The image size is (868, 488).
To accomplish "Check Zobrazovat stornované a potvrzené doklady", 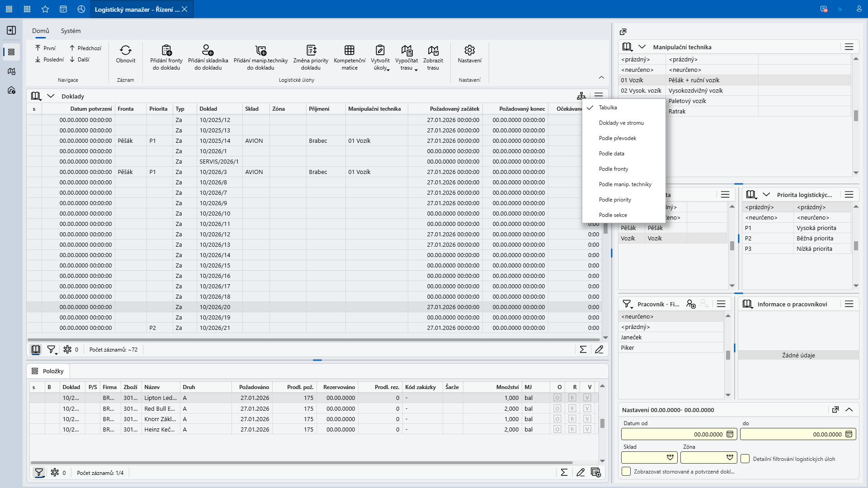I will tap(626, 471).
